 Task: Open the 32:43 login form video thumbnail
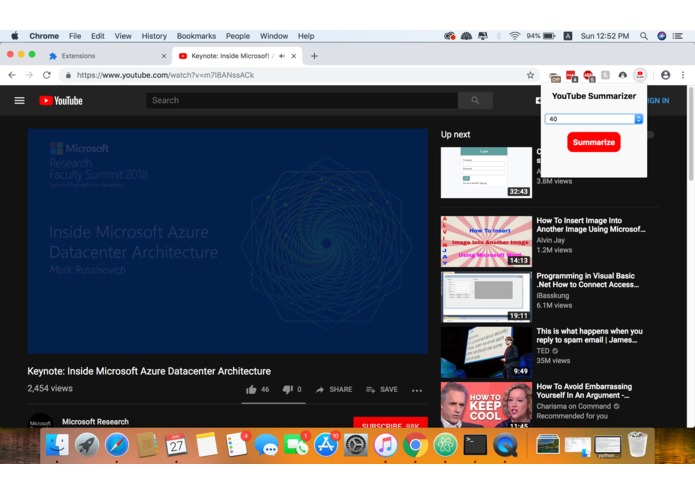point(486,172)
